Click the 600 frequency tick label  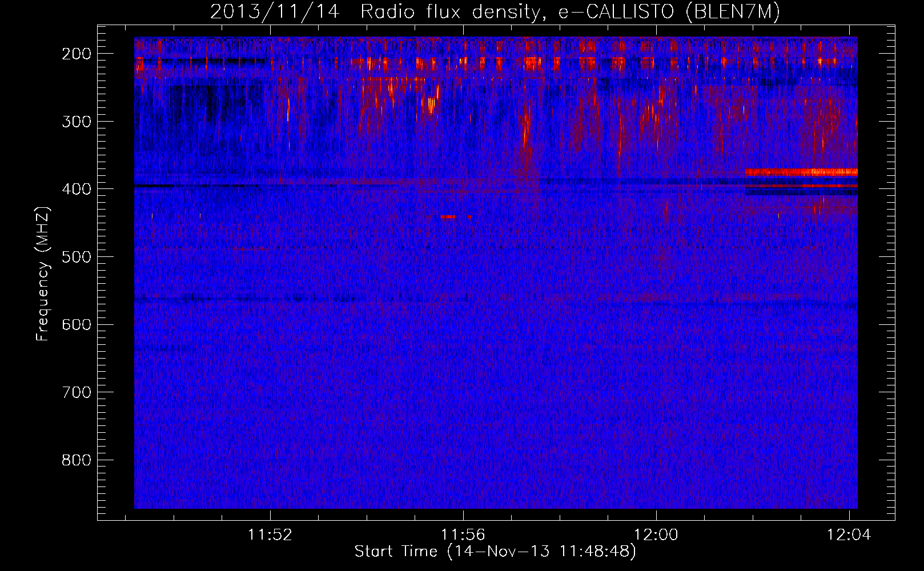tap(77, 324)
